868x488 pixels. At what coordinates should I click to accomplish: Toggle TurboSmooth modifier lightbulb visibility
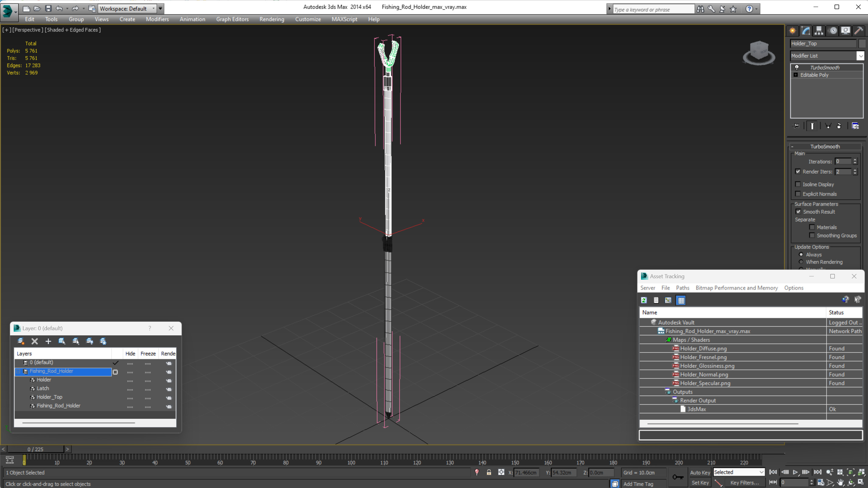(x=797, y=67)
